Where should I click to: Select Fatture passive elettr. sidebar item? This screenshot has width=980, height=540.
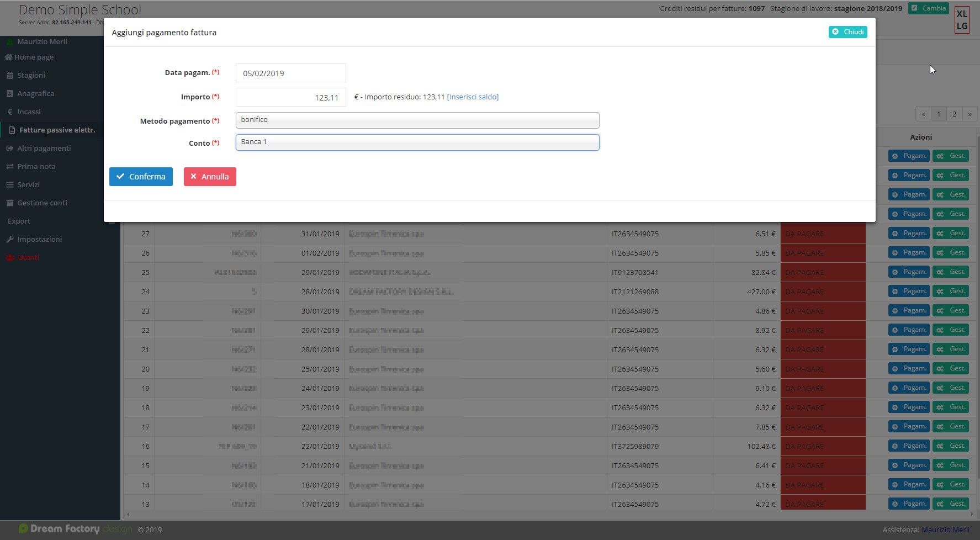pos(57,130)
